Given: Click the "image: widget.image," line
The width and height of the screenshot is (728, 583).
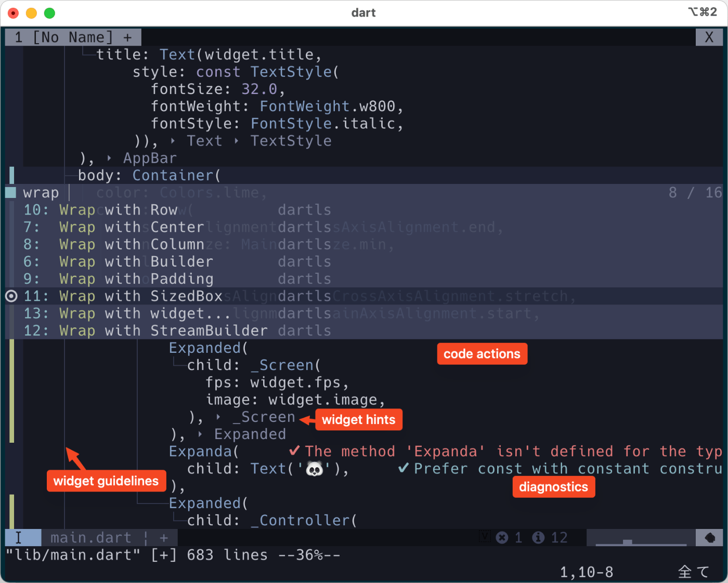Looking at the screenshot, I should click(295, 400).
